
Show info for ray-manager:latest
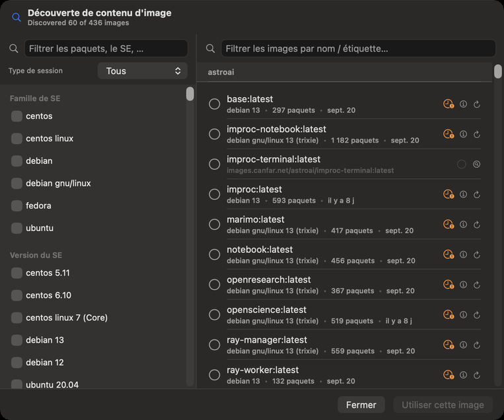[x=463, y=345]
